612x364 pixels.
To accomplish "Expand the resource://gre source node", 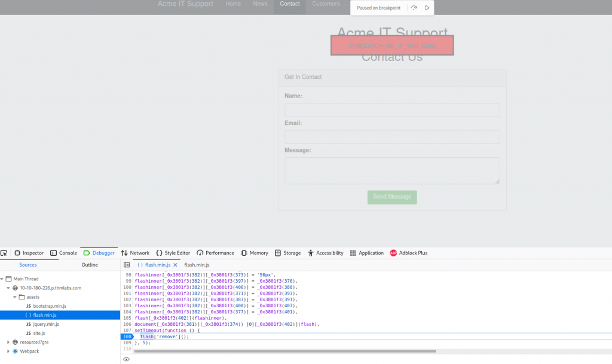I will coord(8,342).
